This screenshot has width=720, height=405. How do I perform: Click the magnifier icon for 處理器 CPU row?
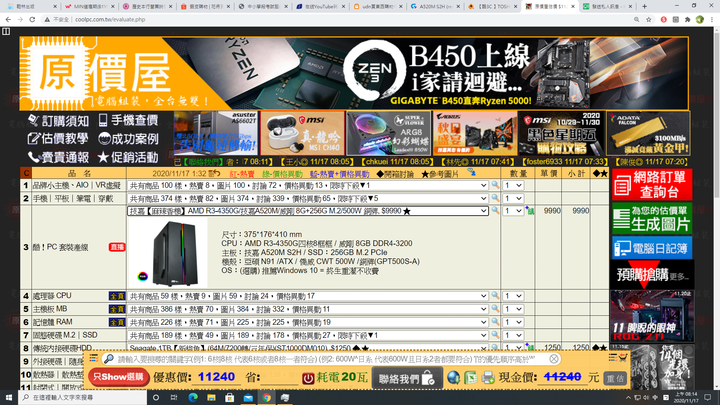pyautogui.click(x=495, y=296)
